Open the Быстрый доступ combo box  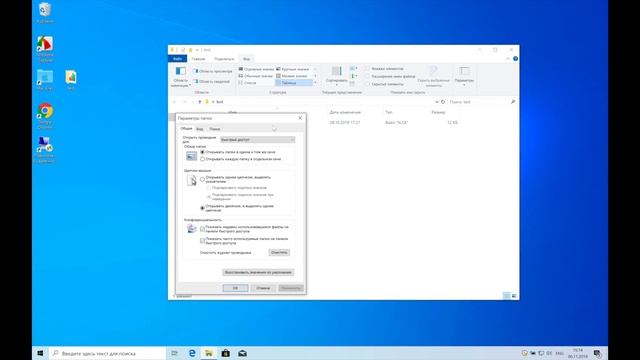point(258,140)
